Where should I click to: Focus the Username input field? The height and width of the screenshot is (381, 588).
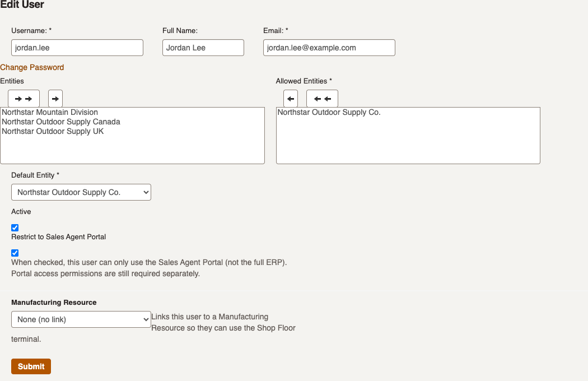pyautogui.click(x=77, y=48)
